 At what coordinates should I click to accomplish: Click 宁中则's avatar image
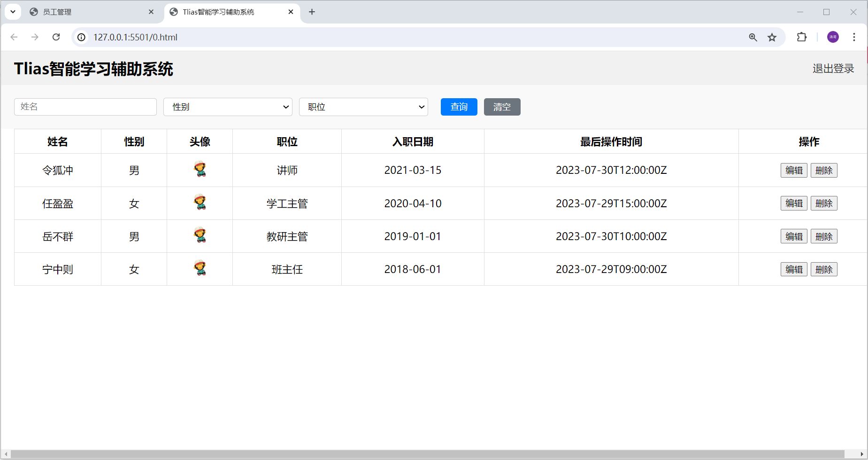point(200,268)
